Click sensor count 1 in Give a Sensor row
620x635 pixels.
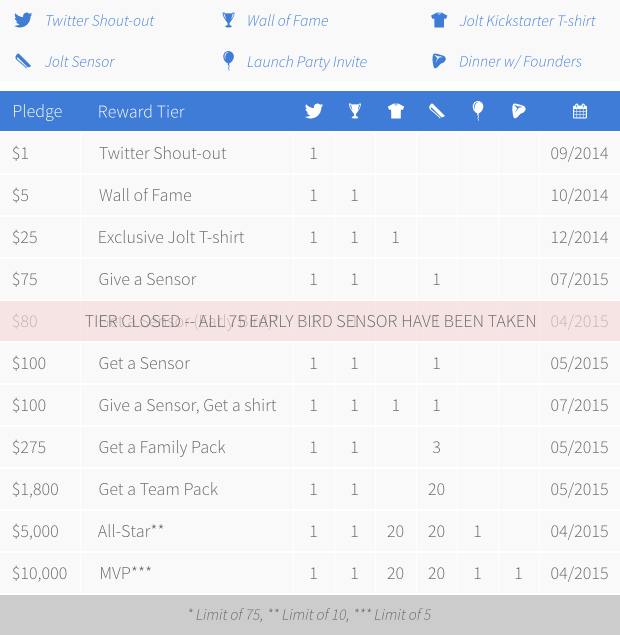437,280
